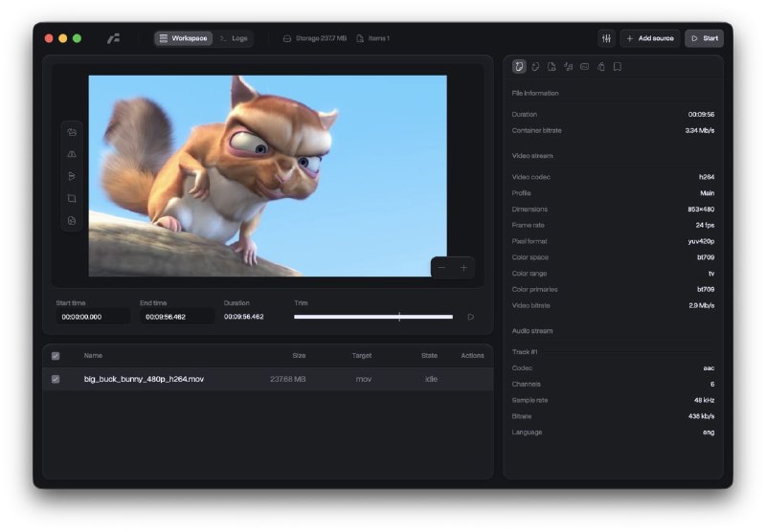Click the Video stream heading
Screen dimensions: 766x532
[532, 156]
